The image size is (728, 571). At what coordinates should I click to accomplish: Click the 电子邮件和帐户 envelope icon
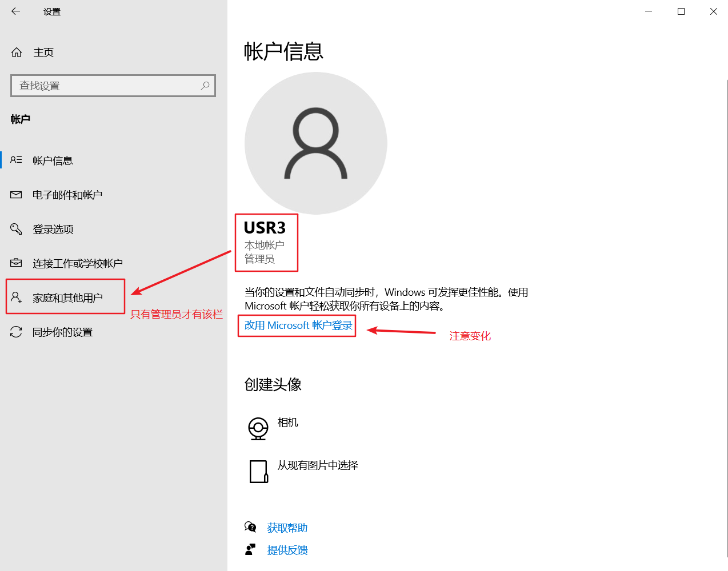(16, 195)
